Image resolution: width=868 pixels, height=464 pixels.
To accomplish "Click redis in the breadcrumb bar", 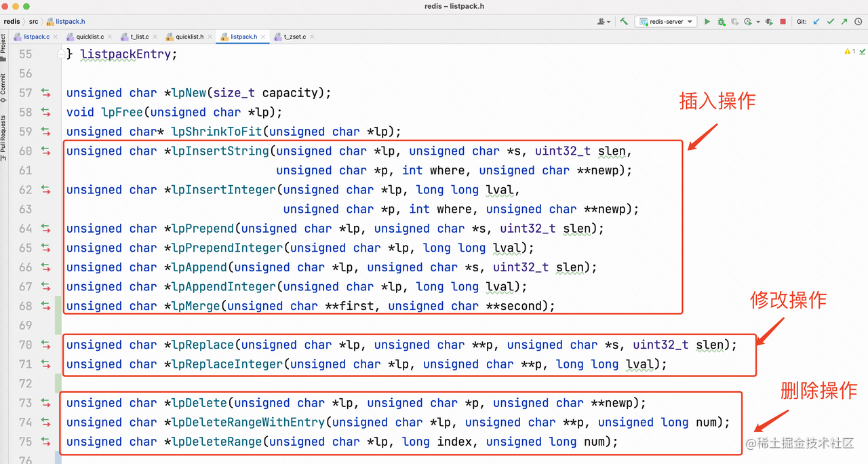I will pyautogui.click(x=12, y=22).
